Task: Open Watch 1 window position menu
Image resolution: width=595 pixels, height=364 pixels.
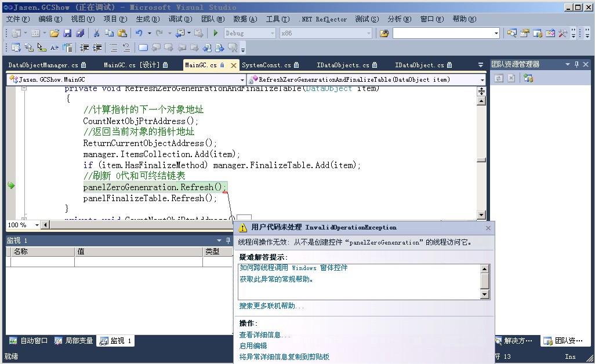Action: pyautogui.click(x=219, y=241)
